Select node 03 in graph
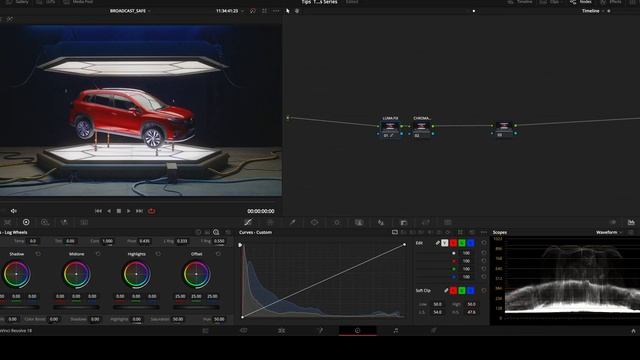The image size is (640, 360). pos(504,129)
